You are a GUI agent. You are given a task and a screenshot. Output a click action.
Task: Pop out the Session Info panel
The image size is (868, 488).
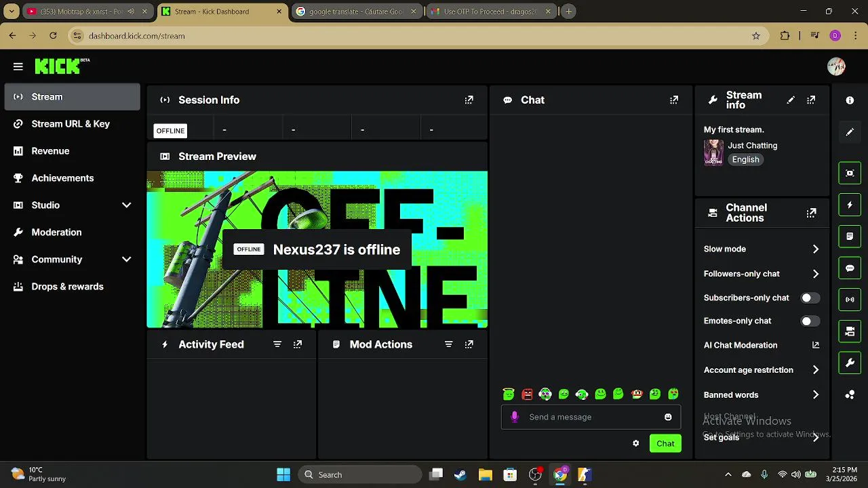[x=469, y=100]
